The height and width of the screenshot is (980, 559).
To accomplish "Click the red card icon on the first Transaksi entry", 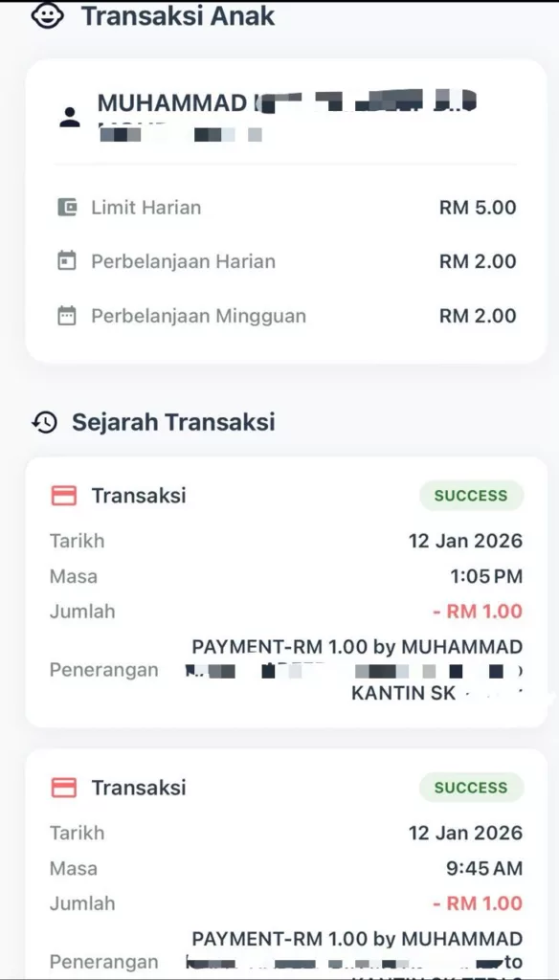I will coord(62,496).
